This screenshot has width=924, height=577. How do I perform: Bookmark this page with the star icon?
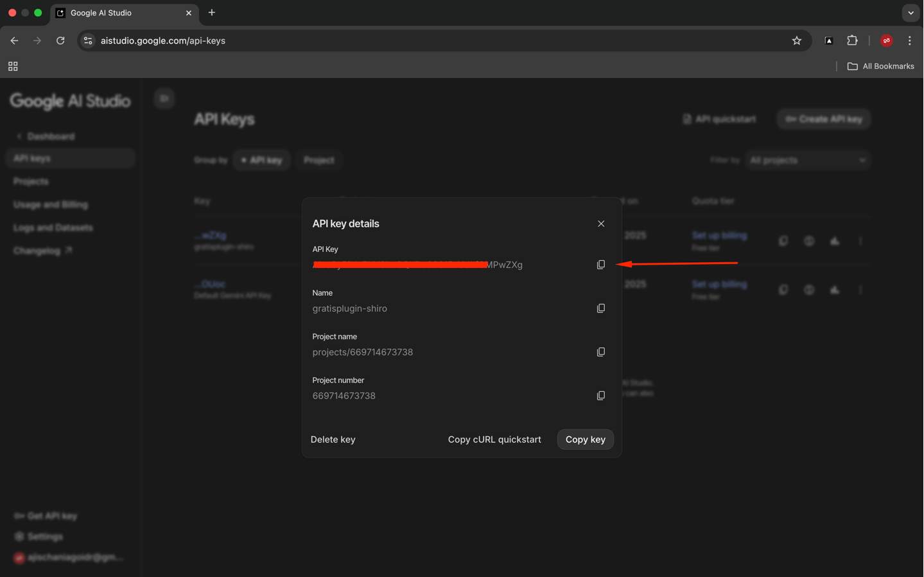point(796,40)
